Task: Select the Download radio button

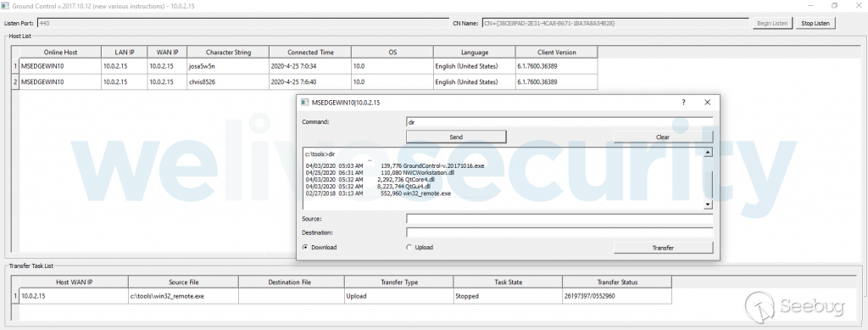Action: [305, 248]
